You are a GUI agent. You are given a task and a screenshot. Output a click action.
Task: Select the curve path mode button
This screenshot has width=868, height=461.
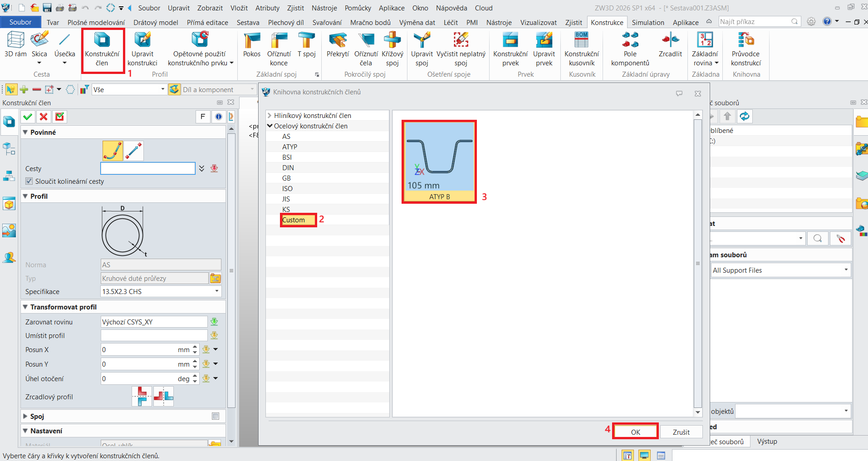point(113,151)
